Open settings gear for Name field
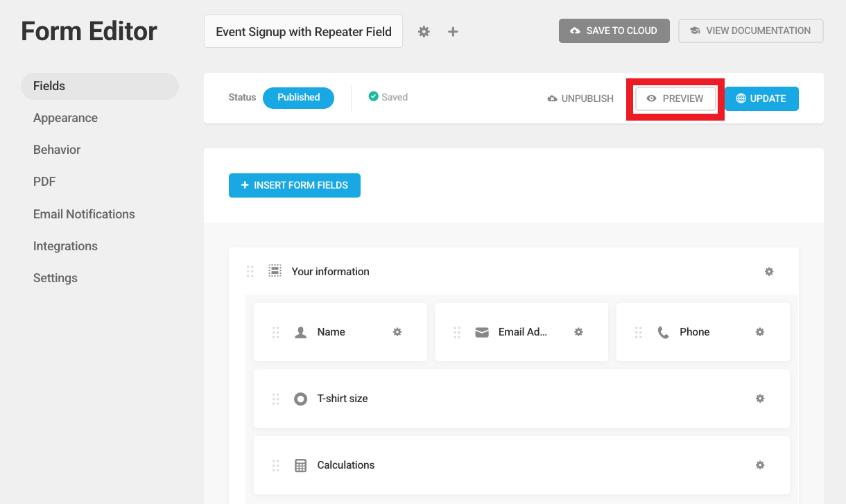This screenshot has height=504, width=846. (397, 332)
